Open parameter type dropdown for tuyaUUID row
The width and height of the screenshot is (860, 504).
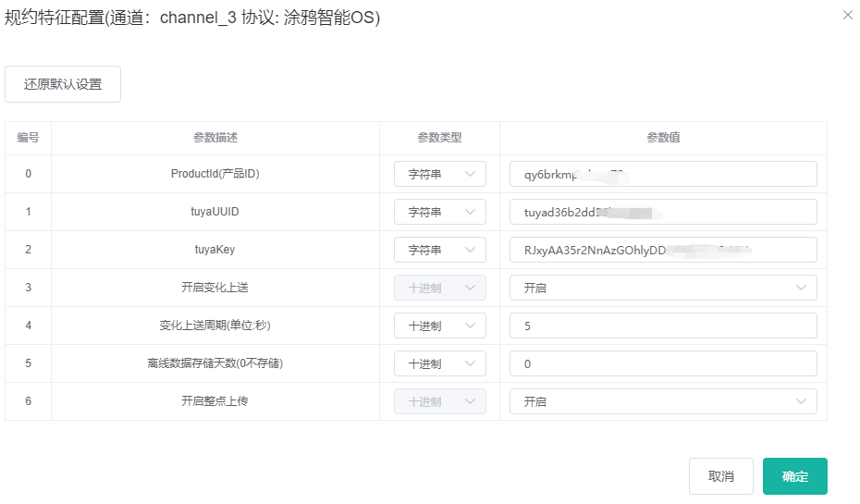click(439, 212)
